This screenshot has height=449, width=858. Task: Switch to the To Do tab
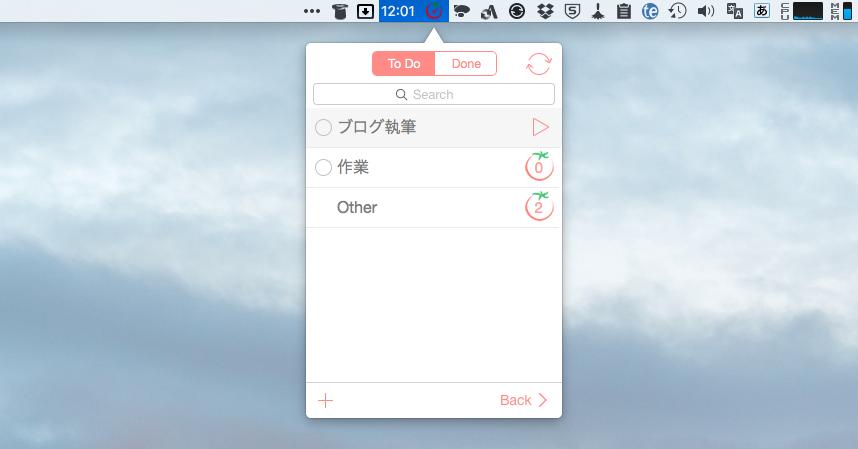click(403, 63)
